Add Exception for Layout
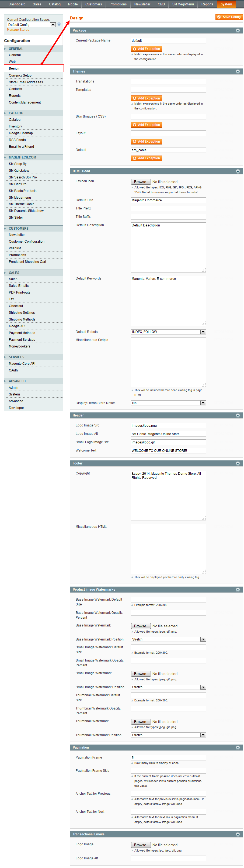The image size is (244, 868). pos(147,142)
